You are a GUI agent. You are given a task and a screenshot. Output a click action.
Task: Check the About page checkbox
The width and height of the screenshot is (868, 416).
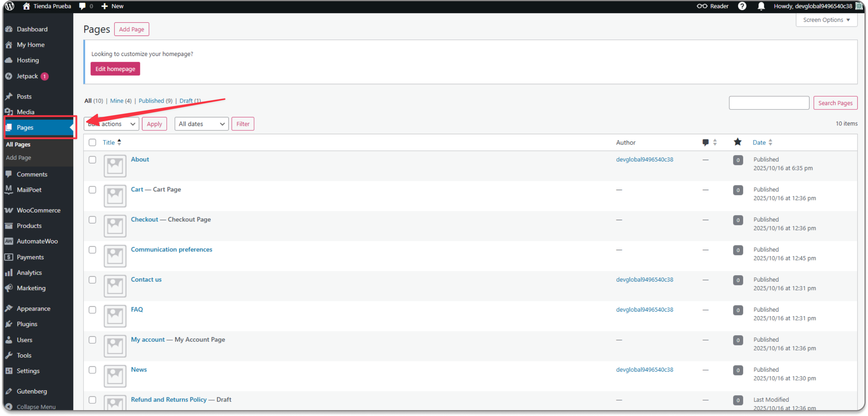(x=92, y=160)
